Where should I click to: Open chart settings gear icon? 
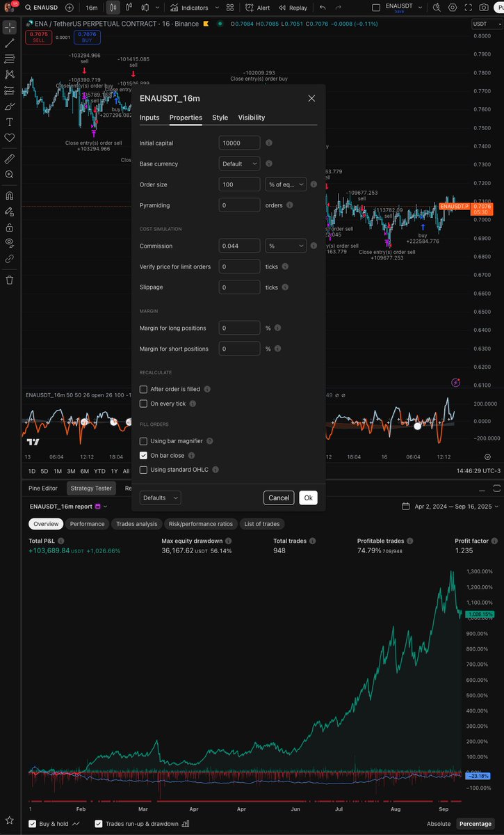coord(453,8)
